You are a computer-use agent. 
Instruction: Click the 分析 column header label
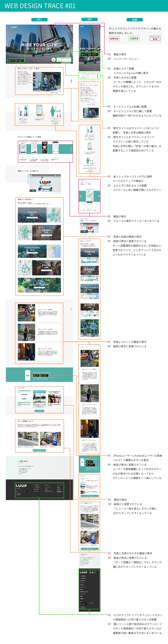pyautogui.click(x=135, y=20)
